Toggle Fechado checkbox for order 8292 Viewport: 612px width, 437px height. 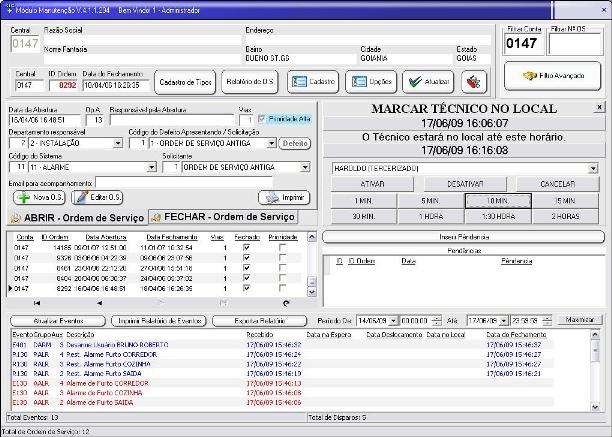[246, 288]
